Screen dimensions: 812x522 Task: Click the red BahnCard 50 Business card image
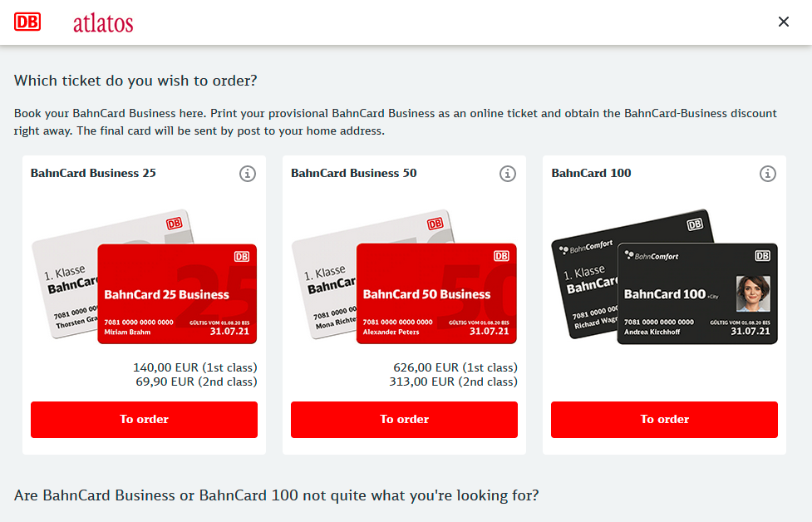[x=436, y=293]
